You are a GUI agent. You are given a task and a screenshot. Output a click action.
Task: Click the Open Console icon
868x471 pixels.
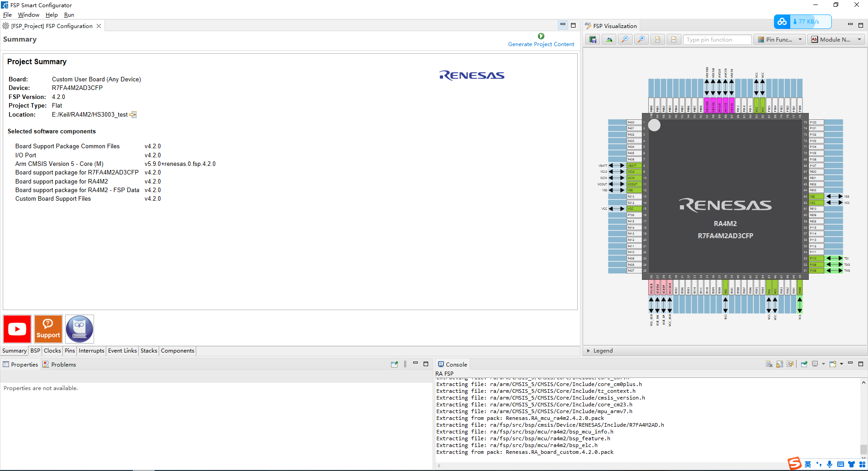point(833,364)
